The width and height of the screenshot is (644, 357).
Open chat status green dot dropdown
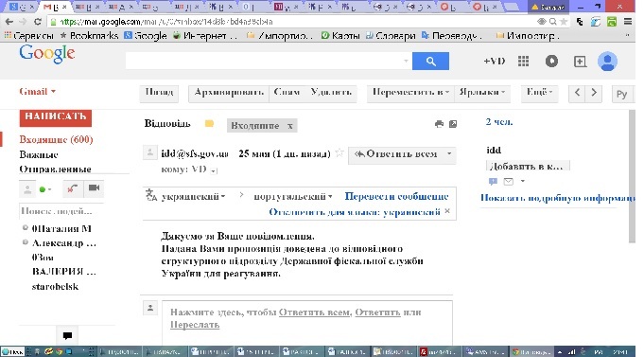point(44,189)
